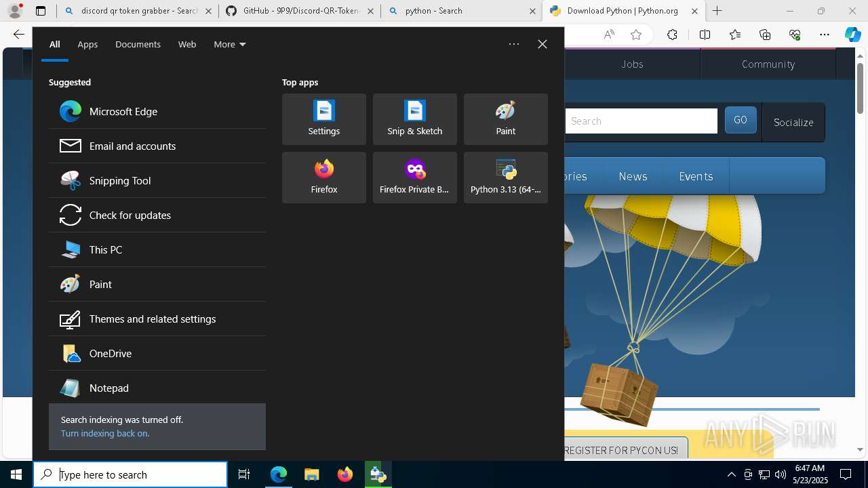Open OneDrive from suggestions

pyautogui.click(x=157, y=353)
